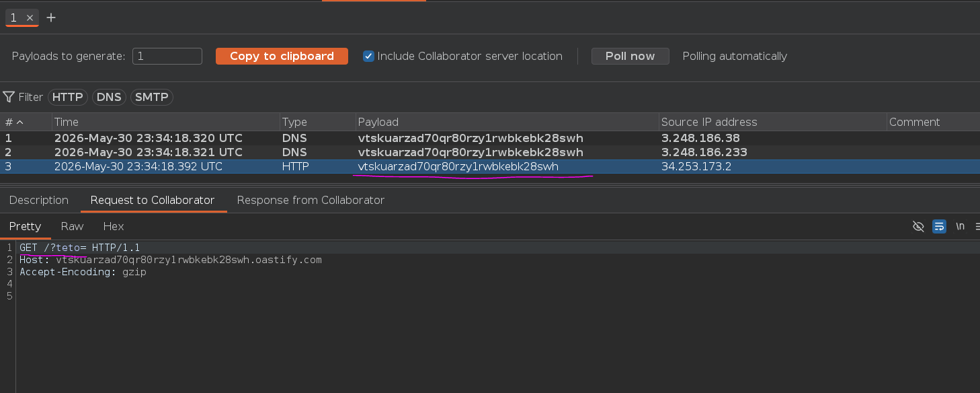Click the Filter funnel icon
Viewport: 980px width, 393px height.
9,97
